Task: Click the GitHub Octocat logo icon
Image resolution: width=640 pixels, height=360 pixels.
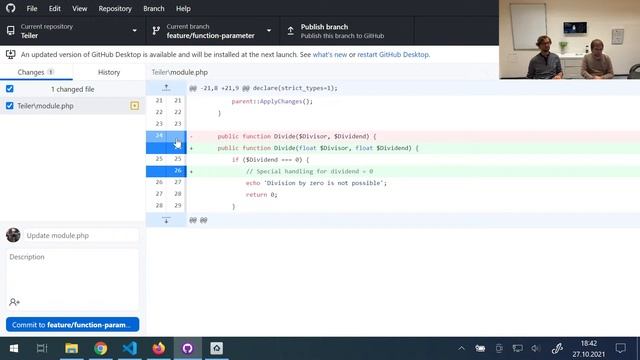Action: pos(11,8)
